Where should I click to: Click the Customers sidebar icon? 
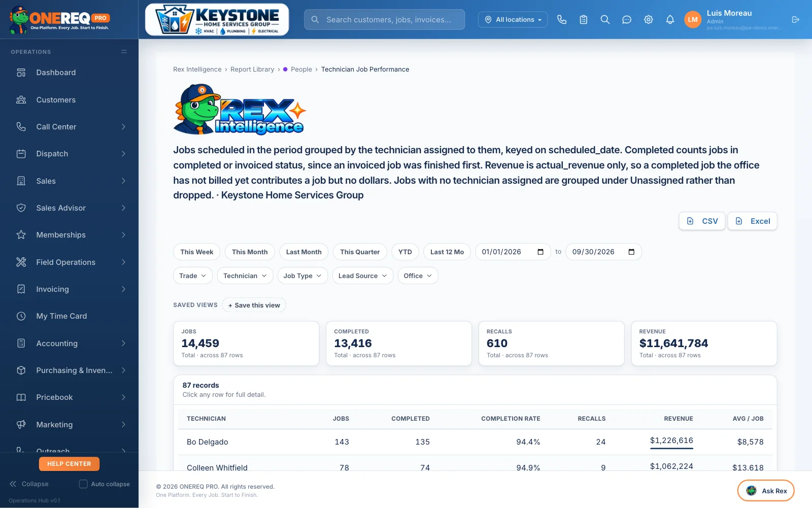click(x=21, y=100)
